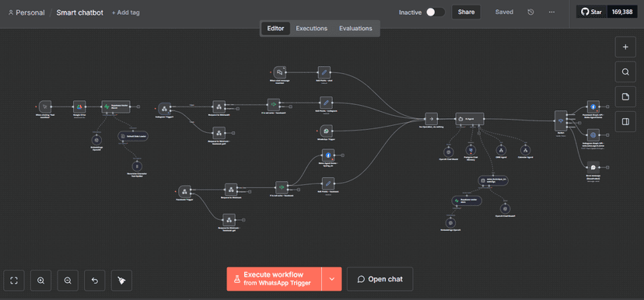Click the zoom out icon
Viewport: 644px width, 300px height.
point(68,281)
